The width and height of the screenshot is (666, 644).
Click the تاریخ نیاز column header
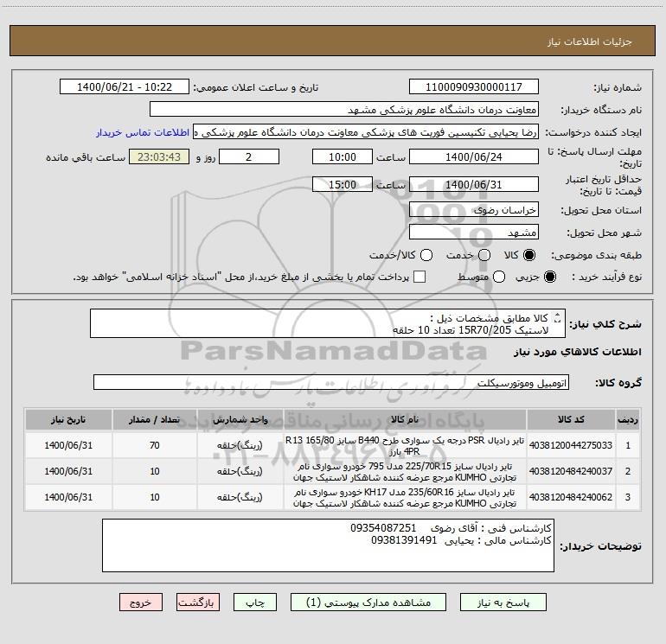[x=68, y=420]
